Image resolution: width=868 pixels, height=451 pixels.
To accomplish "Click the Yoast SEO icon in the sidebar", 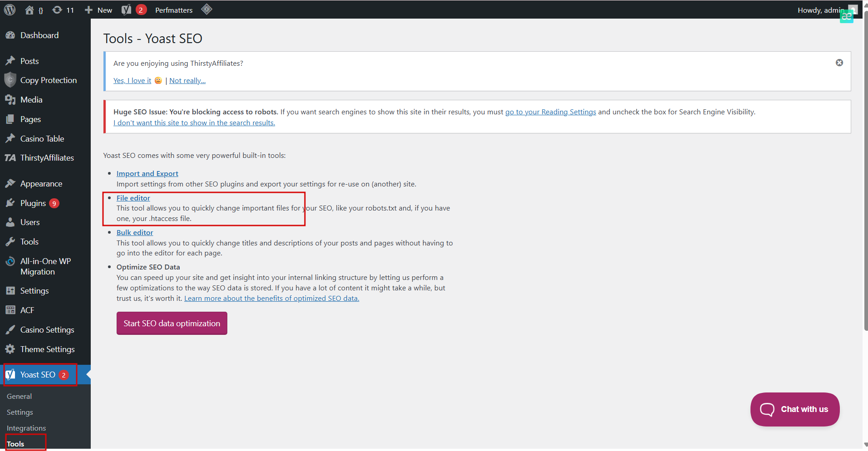I will point(10,374).
